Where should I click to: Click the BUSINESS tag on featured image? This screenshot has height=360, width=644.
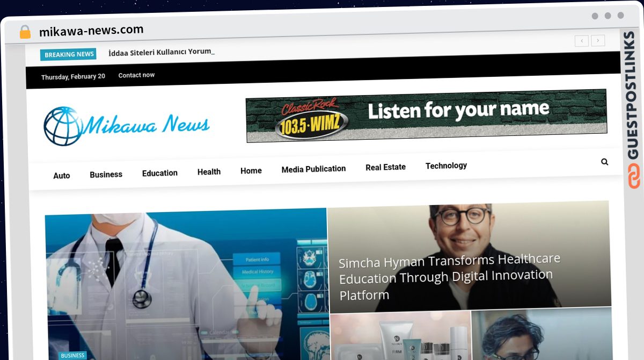[x=72, y=356]
